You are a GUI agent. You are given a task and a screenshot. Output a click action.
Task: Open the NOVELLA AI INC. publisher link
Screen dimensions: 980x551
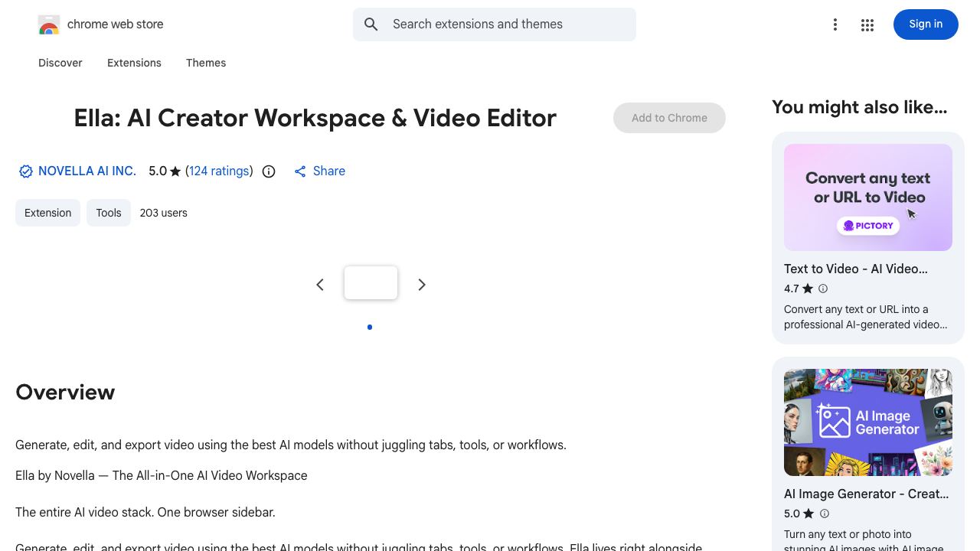tap(87, 171)
